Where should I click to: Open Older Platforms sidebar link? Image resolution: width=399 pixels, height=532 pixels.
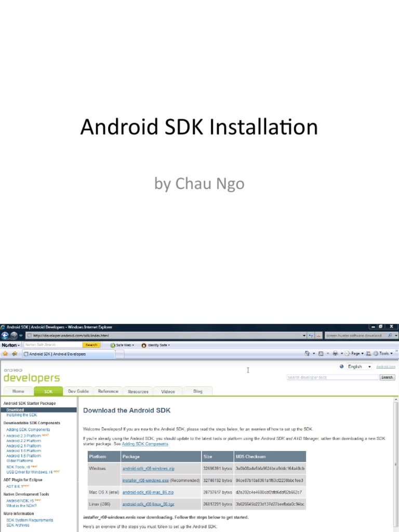click(x=20, y=461)
